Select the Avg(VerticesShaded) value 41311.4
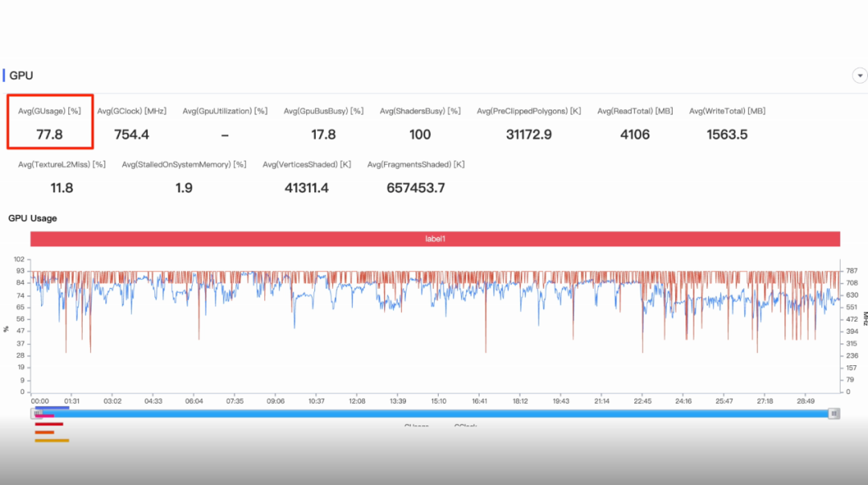868x485 pixels. point(306,188)
